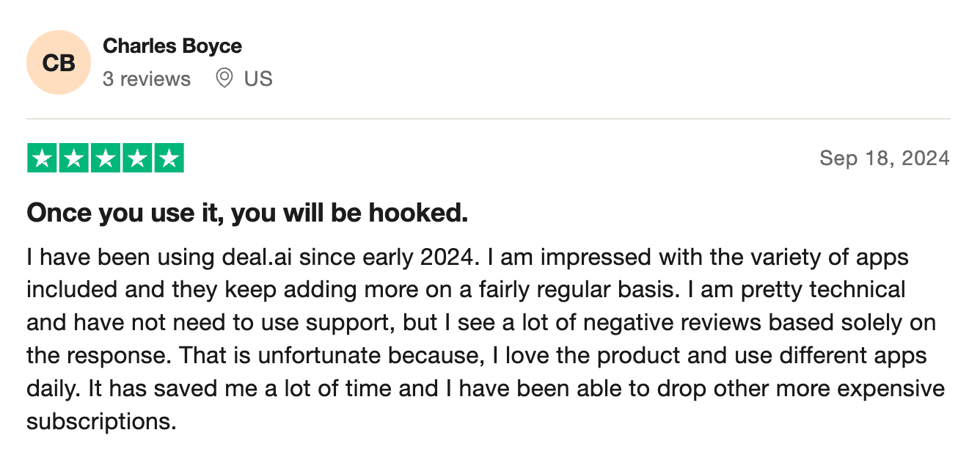Click the CB avatar circle
Image resolution: width=980 pixels, height=452 pixels.
click(x=59, y=62)
